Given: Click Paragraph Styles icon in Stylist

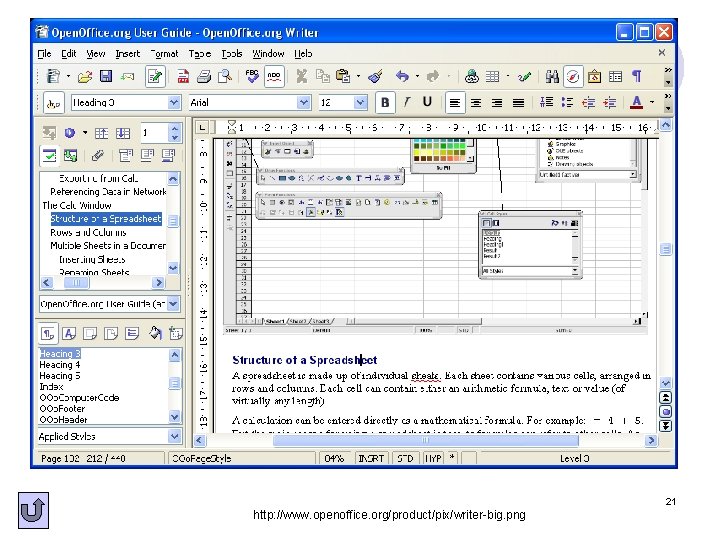Looking at the screenshot, I should click(48, 334).
